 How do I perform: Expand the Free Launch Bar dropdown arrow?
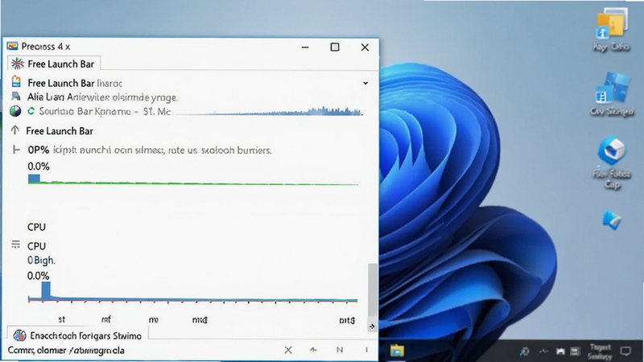365,84
